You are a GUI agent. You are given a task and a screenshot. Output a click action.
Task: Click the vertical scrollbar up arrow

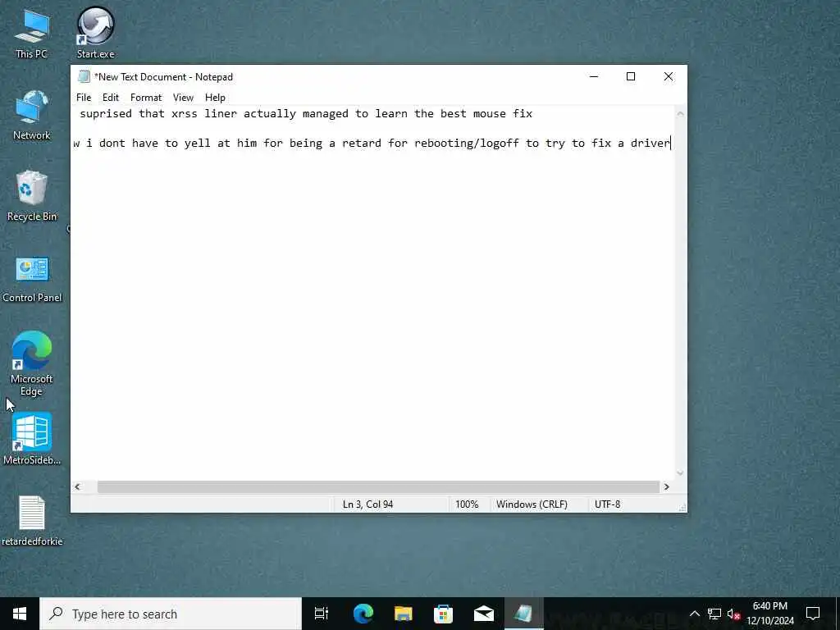pyautogui.click(x=680, y=113)
